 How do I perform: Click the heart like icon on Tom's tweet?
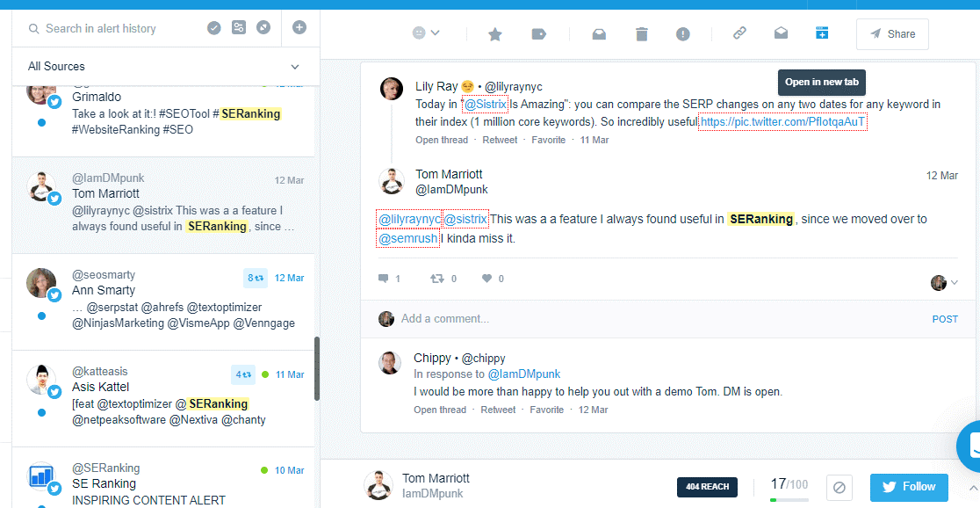point(486,279)
